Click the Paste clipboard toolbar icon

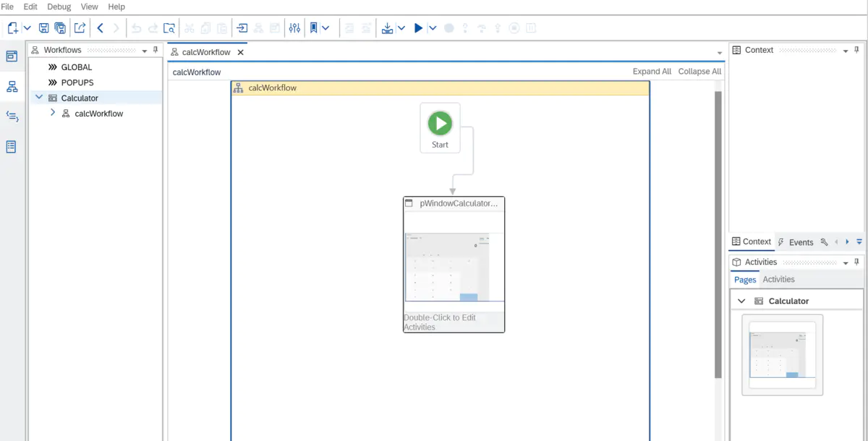click(x=222, y=28)
